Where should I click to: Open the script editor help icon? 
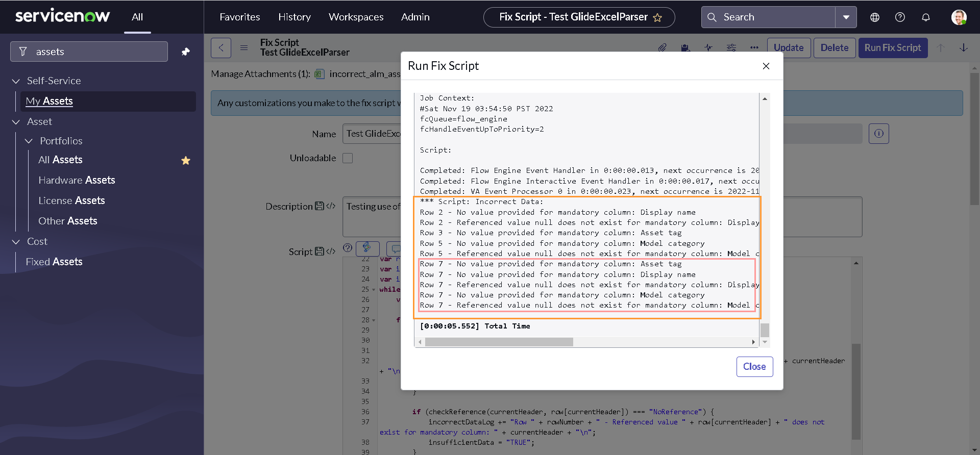[x=348, y=248]
